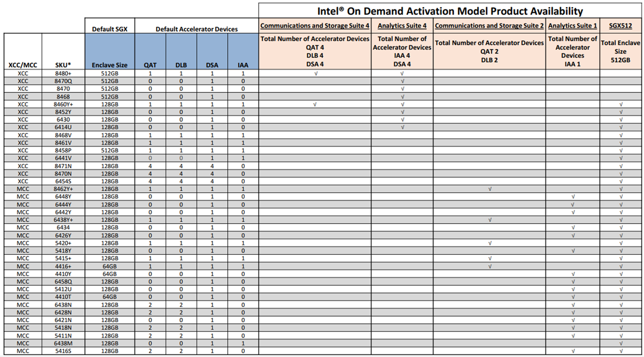Select SKU cell "8458P"
Viewport: 644px width, 357px height.
point(63,150)
